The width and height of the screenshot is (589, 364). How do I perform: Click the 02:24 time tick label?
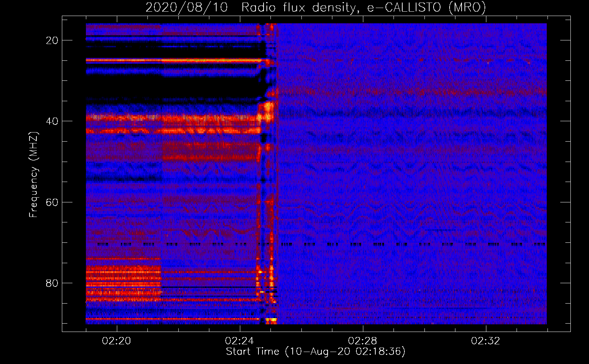(240, 341)
